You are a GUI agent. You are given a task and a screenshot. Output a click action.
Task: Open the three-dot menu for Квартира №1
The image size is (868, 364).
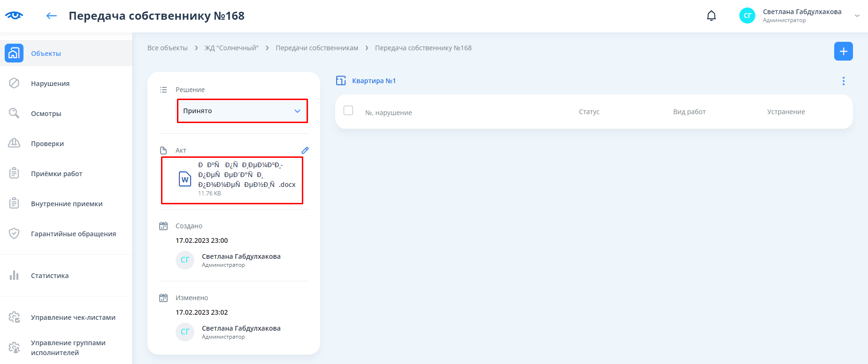pyautogui.click(x=843, y=81)
